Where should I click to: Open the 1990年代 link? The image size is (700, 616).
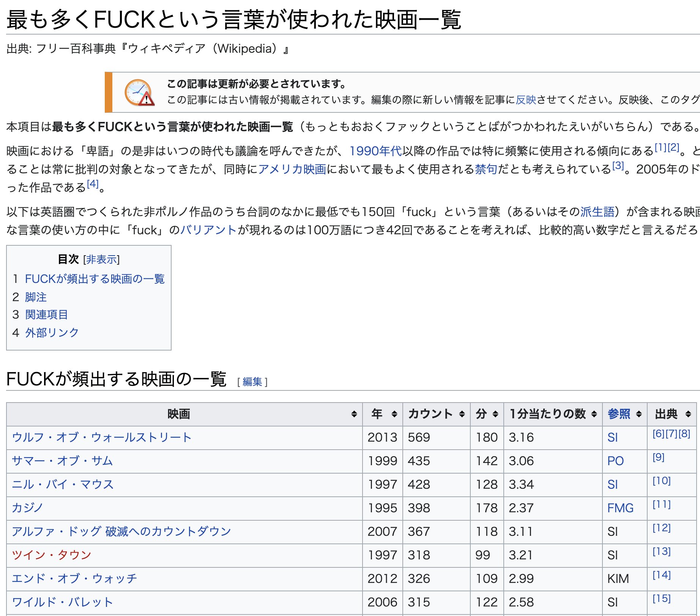tap(376, 151)
